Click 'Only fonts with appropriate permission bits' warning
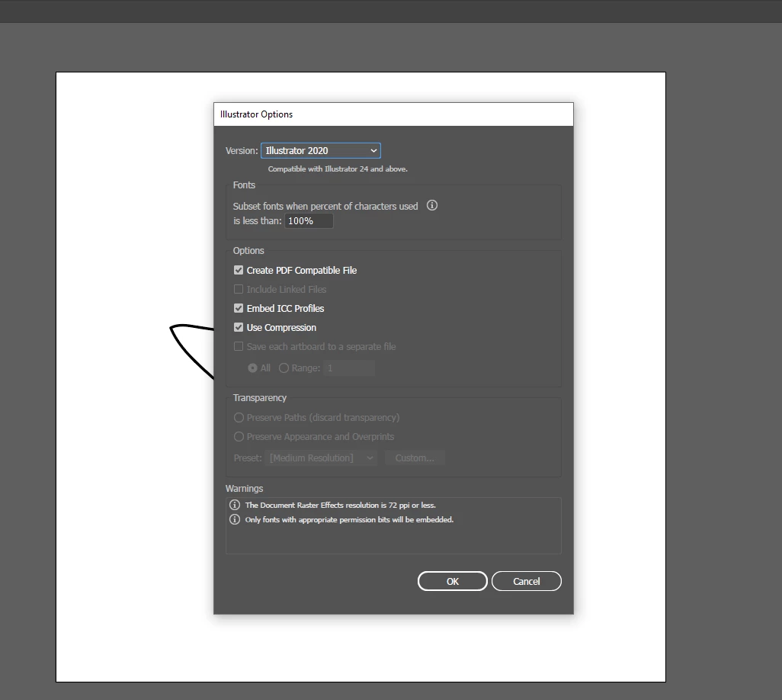 point(349,519)
